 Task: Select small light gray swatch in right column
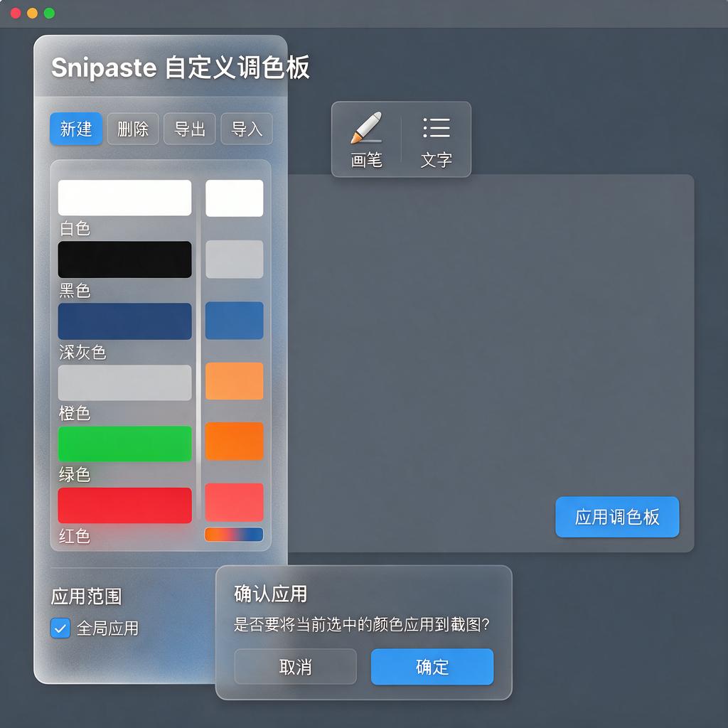(x=235, y=259)
